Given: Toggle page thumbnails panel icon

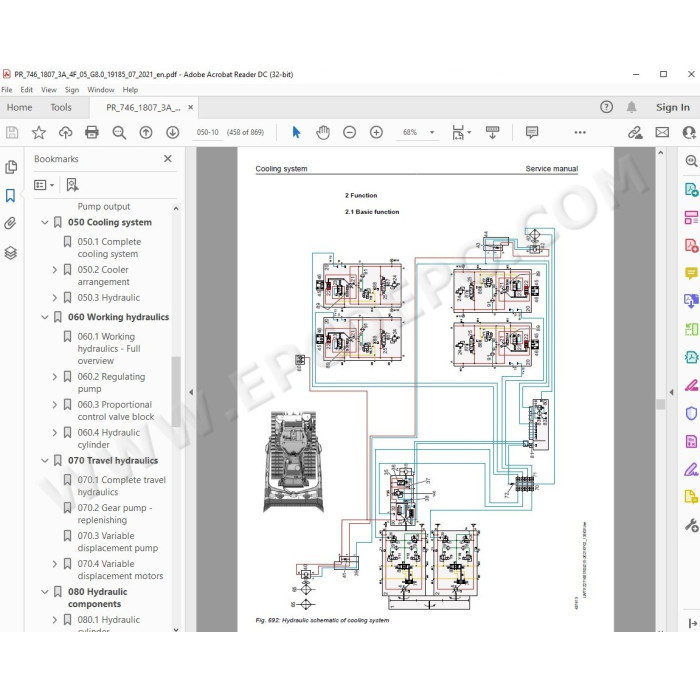Looking at the screenshot, I should click(x=10, y=167).
